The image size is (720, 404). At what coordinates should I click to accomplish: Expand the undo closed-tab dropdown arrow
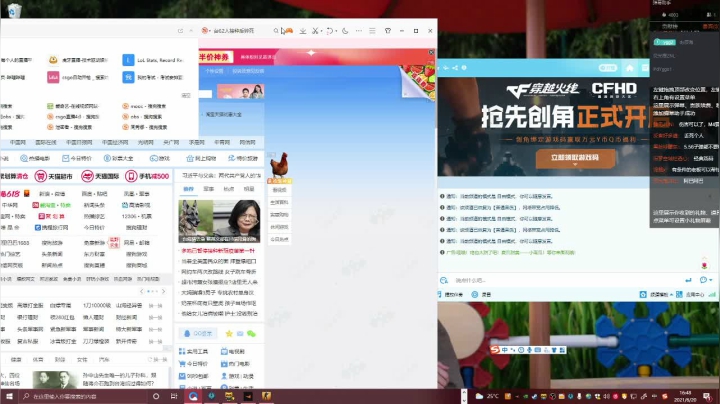click(x=336, y=31)
